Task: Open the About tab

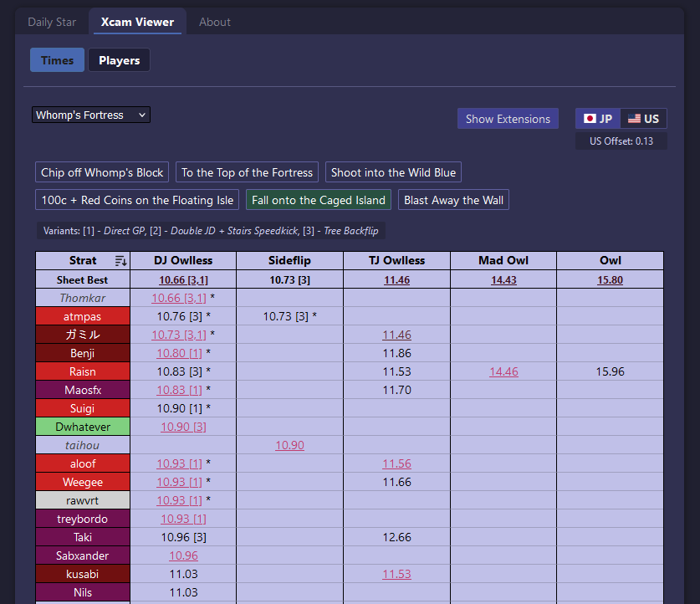Action: [215, 22]
